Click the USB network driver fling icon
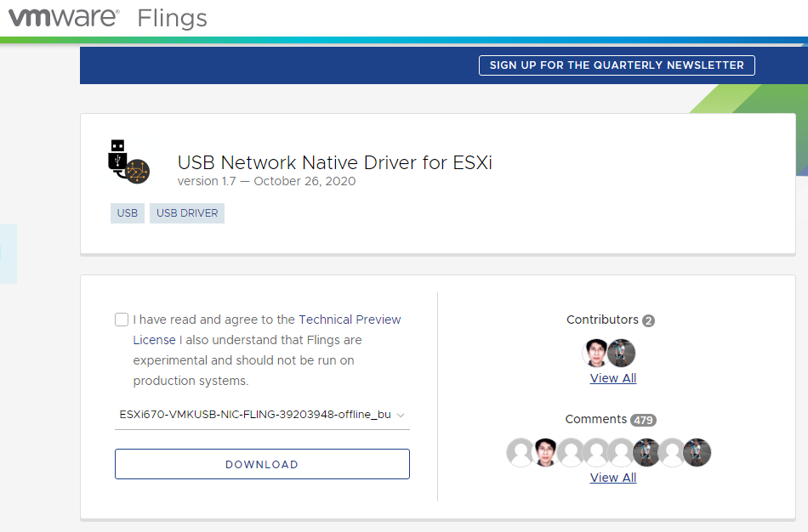This screenshot has height=532, width=808. pos(128,161)
